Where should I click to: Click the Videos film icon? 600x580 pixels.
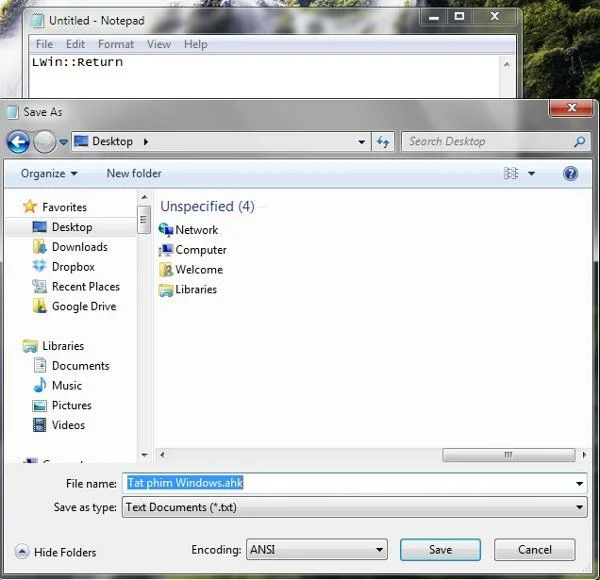point(40,425)
